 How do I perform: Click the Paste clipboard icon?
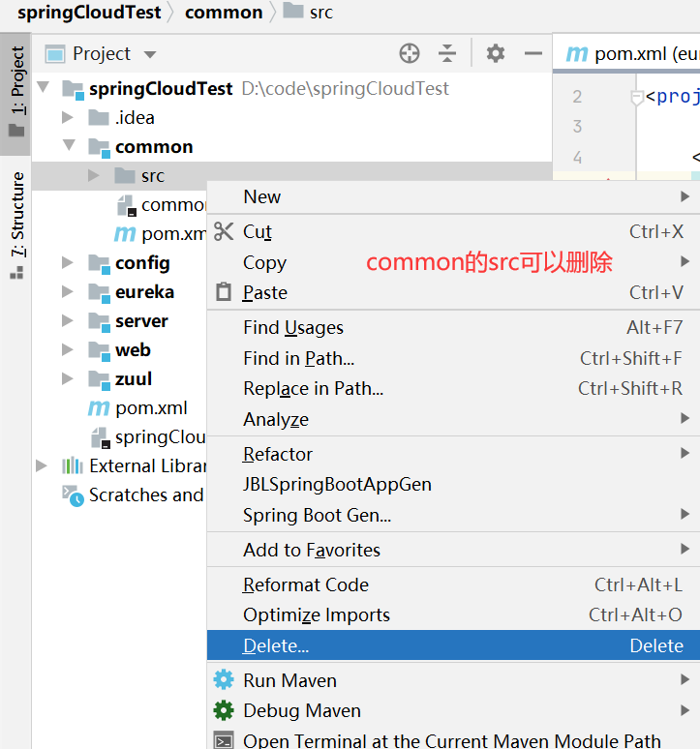tap(223, 292)
